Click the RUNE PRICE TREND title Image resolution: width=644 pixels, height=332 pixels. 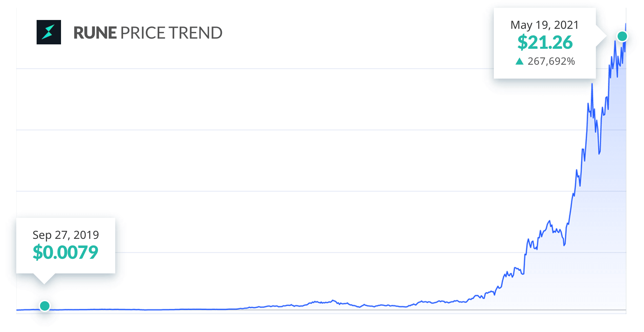click(148, 33)
